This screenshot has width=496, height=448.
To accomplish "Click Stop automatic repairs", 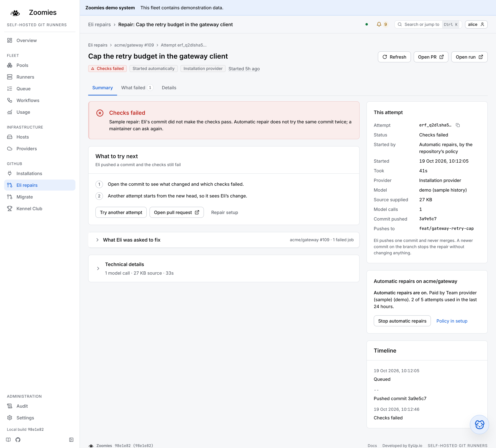I will [x=402, y=321].
